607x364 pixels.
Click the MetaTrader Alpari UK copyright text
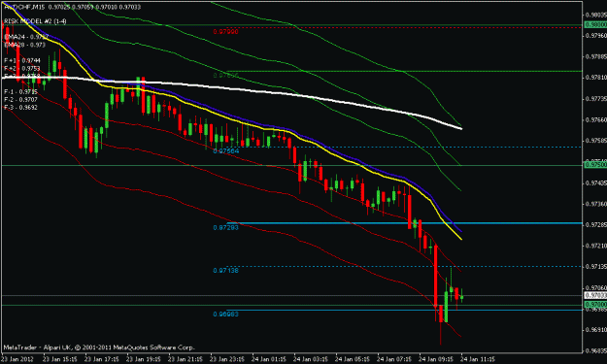coord(99,347)
